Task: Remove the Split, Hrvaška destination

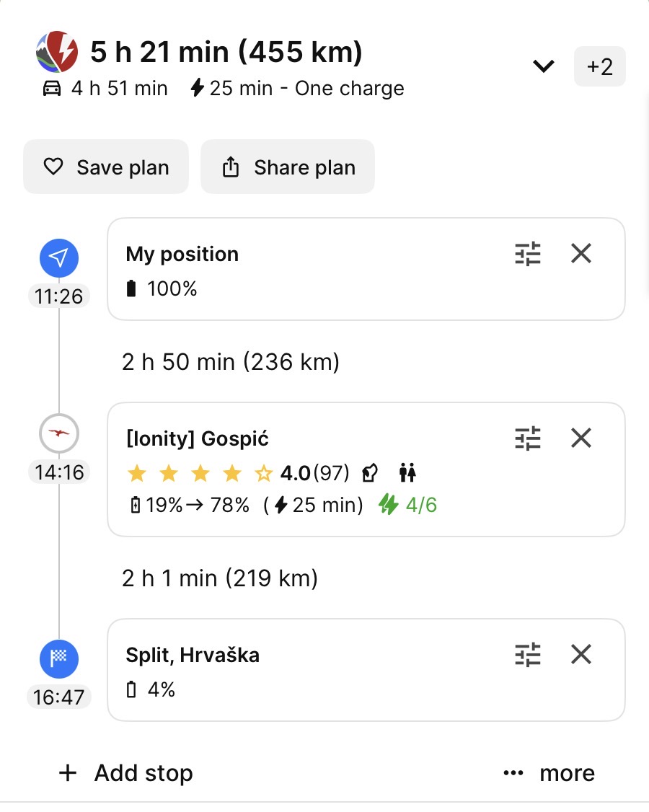Action: [x=581, y=655]
